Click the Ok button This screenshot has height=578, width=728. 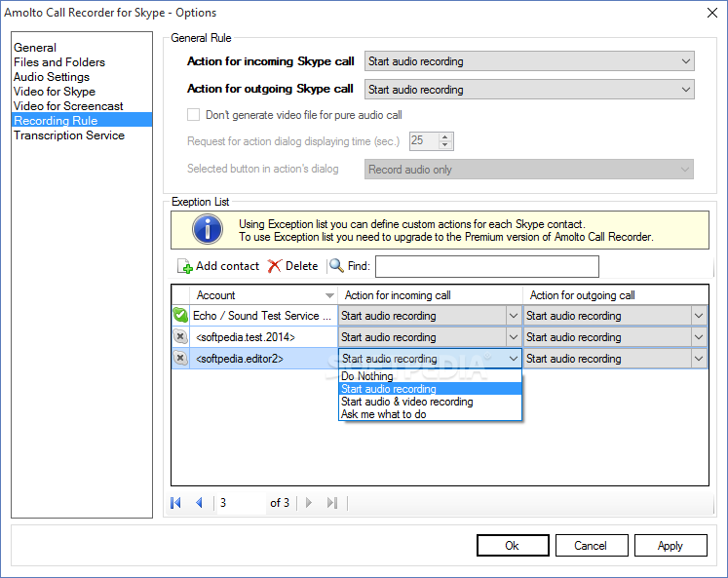click(x=513, y=546)
